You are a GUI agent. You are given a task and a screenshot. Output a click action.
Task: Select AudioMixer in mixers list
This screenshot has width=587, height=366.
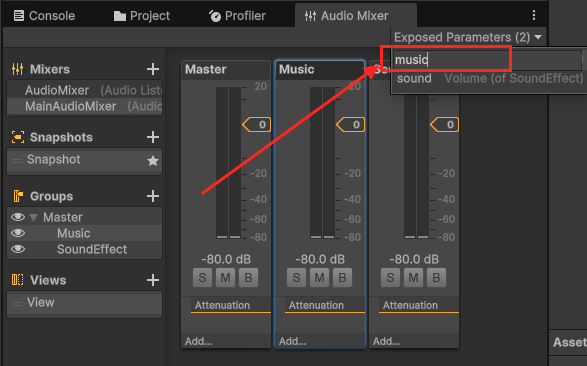[85, 90]
